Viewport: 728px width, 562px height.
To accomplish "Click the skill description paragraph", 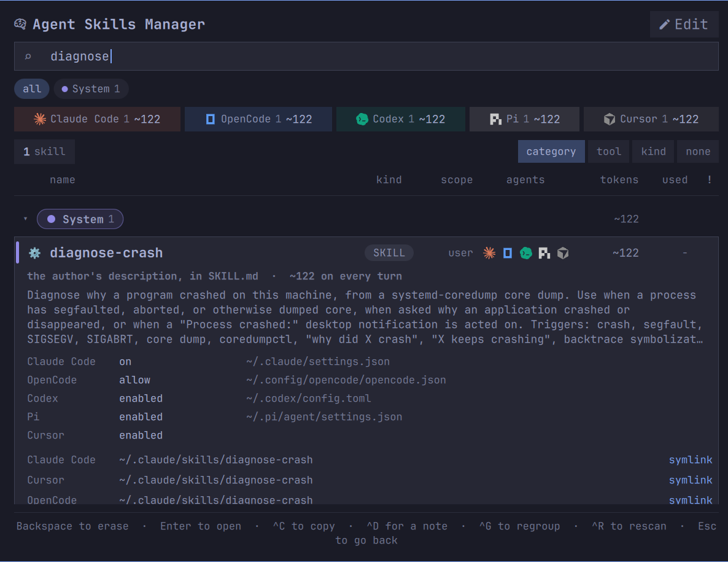I will (x=365, y=317).
